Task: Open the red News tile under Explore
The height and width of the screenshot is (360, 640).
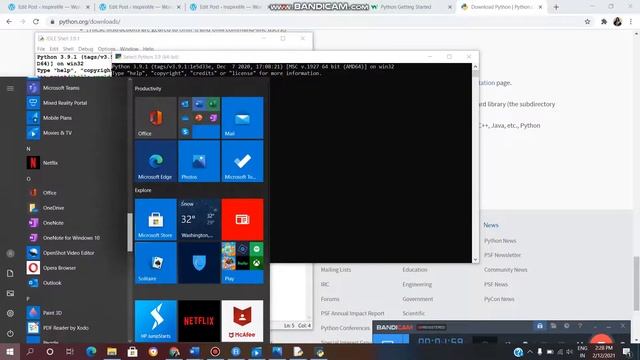Action: click(x=242, y=220)
